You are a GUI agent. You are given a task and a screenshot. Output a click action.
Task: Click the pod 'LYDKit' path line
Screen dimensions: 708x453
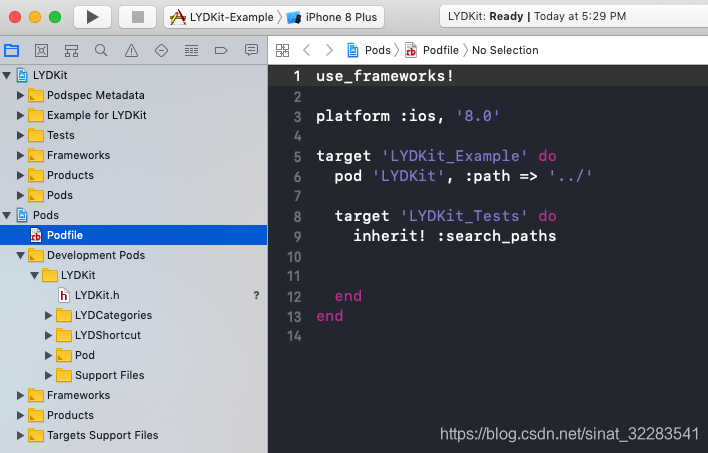pos(463,176)
